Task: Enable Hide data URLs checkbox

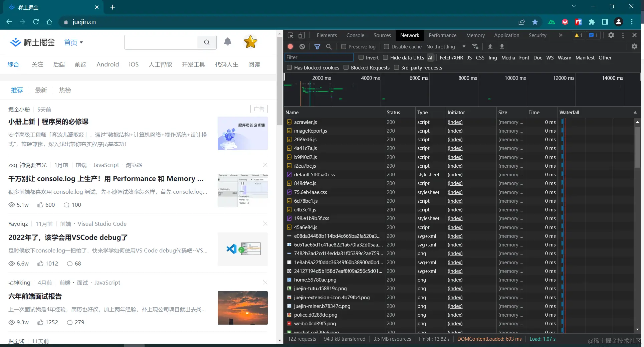Action: [385, 57]
